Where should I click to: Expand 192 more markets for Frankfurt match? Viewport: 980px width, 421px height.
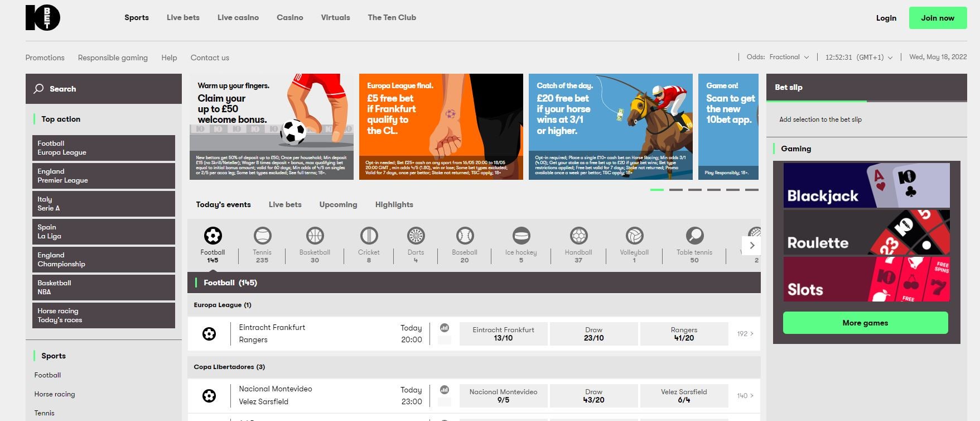[745, 334]
